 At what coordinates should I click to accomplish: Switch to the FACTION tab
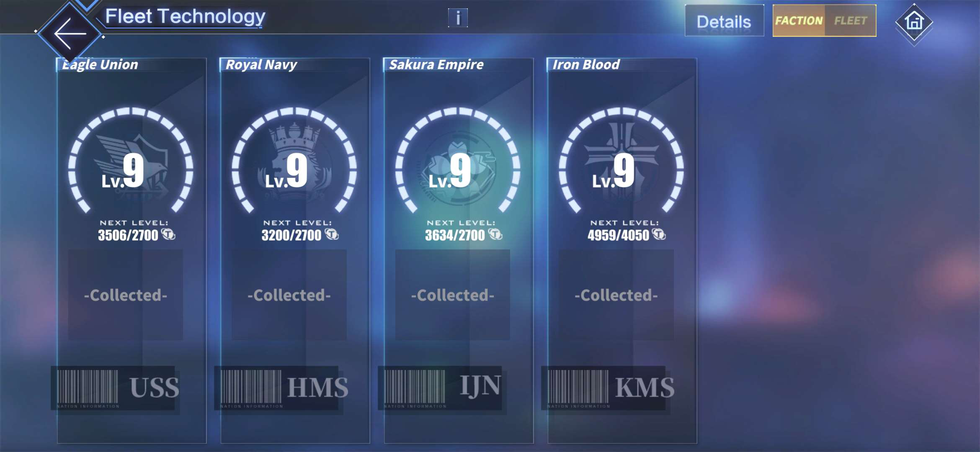coord(799,21)
